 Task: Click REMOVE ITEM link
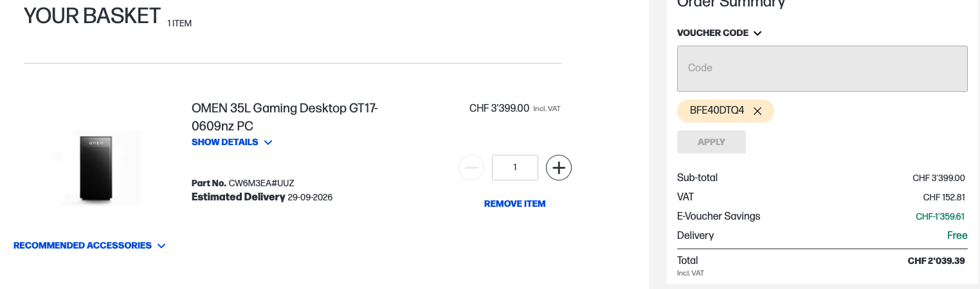click(x=514, y=204)
